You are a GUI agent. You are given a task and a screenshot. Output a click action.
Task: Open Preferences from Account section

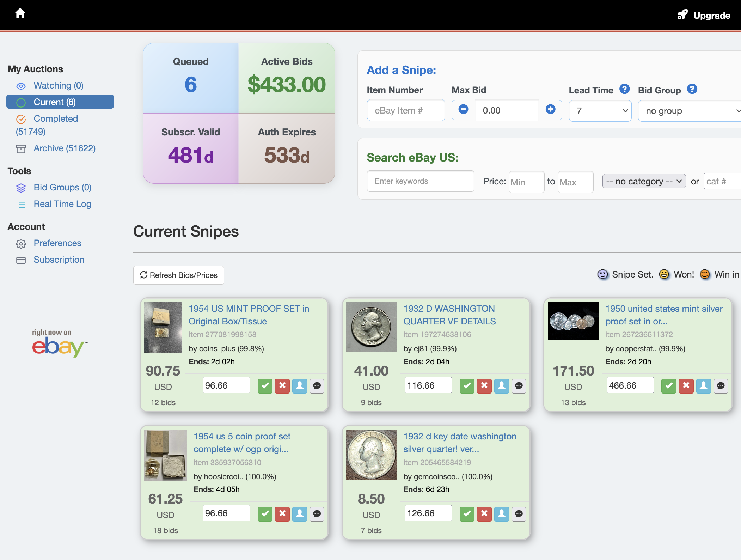[57, 243]
